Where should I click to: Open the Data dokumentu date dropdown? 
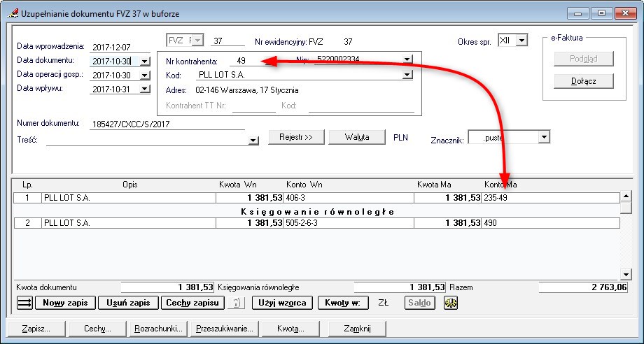point(144,61)
